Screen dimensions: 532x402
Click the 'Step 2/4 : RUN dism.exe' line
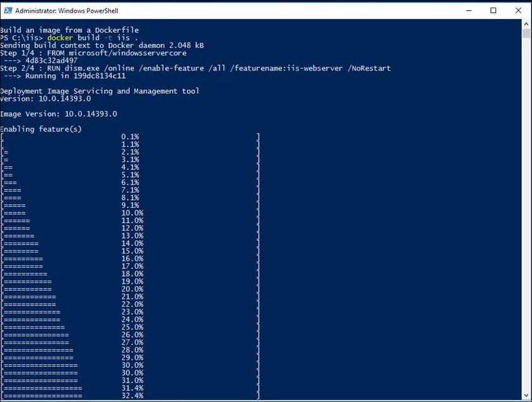coord(195,68)
